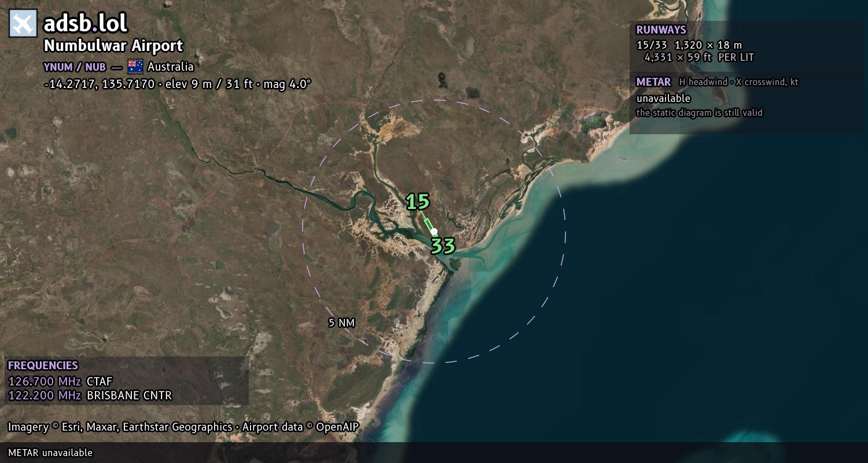Click the FREQUENCIES panel heading
Screen dimensions: 868x463
click(x=43, y=366)
